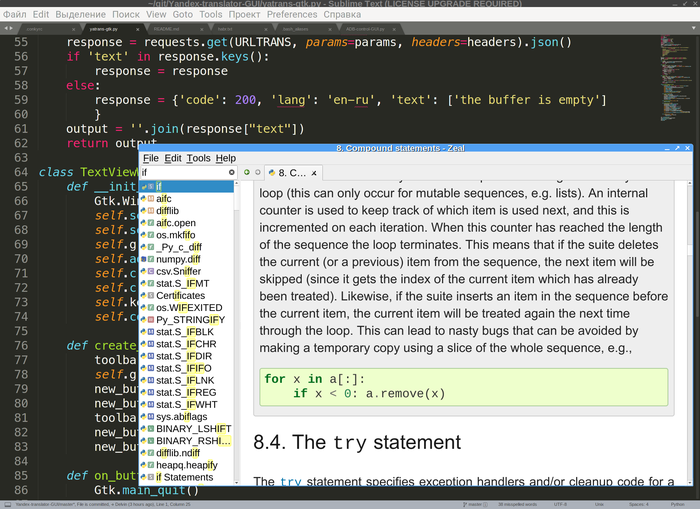This screenshot has height=509, width=700.
Task: Open Preferences menu in Sublime Text
Action: pos(292,16)
